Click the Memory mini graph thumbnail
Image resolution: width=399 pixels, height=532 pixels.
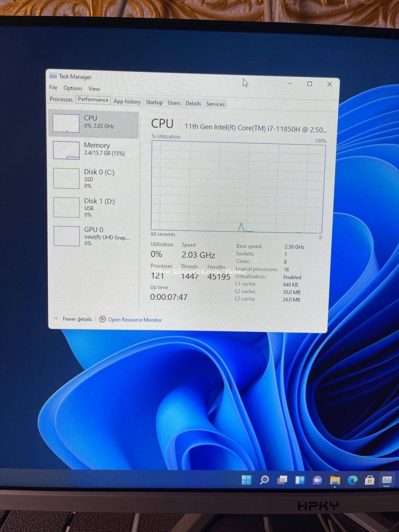coord(66,150)
